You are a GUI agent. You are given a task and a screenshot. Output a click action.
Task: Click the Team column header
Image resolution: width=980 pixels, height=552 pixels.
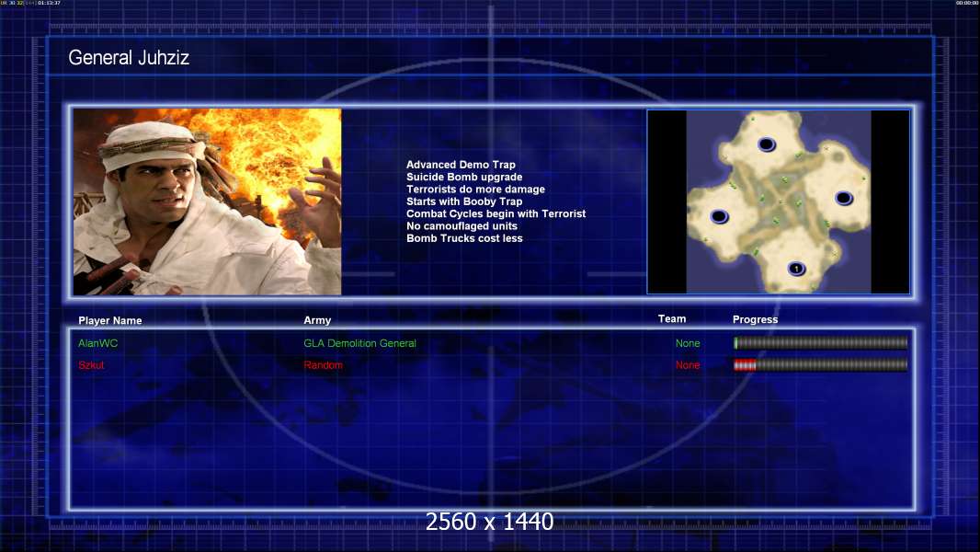click(x=672, y=319)
